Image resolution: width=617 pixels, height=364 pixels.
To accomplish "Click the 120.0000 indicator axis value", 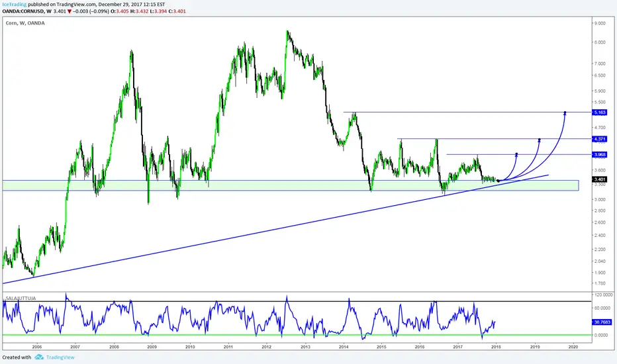I will tap(603, 295).
